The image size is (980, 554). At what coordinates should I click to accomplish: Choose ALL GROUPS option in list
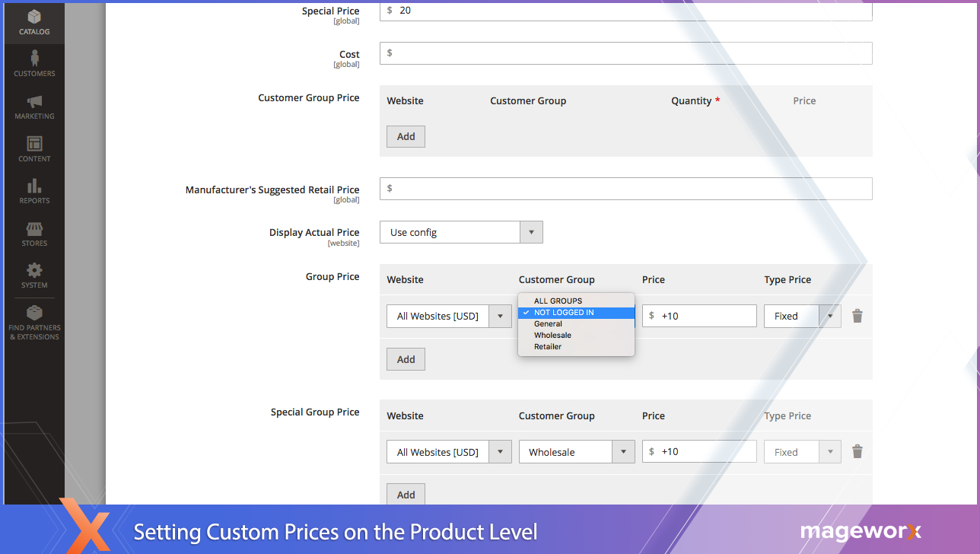point(558,301)
